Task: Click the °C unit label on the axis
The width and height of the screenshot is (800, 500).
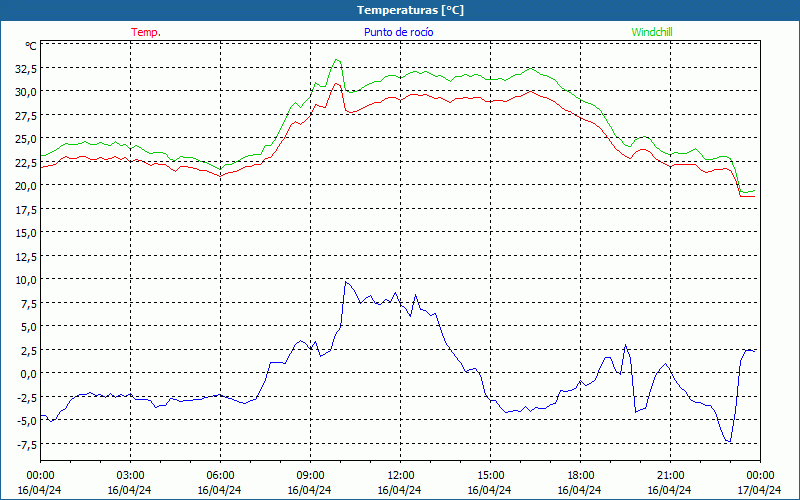Action: click(x=31, y=46)
